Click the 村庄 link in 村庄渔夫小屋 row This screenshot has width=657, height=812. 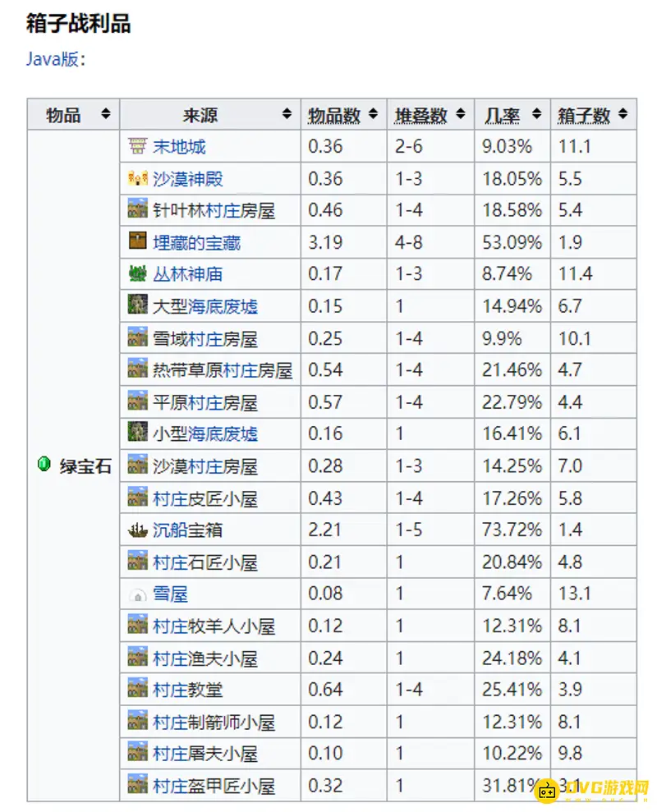[171, 658]
